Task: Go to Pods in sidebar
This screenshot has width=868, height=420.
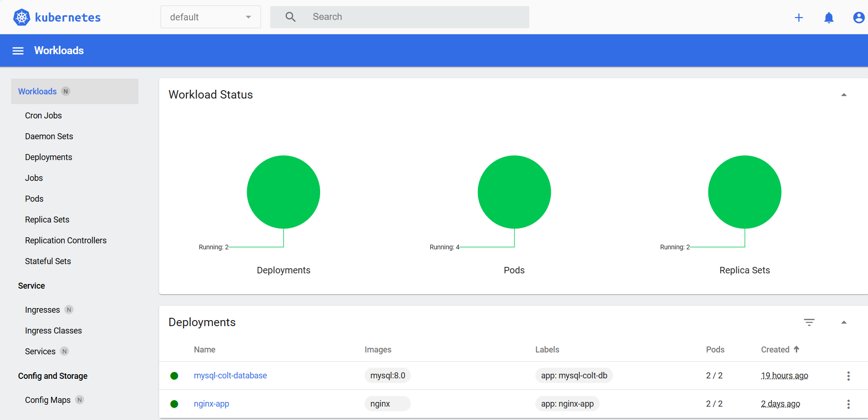Action: pyautogui.click(x=34, y=199)
